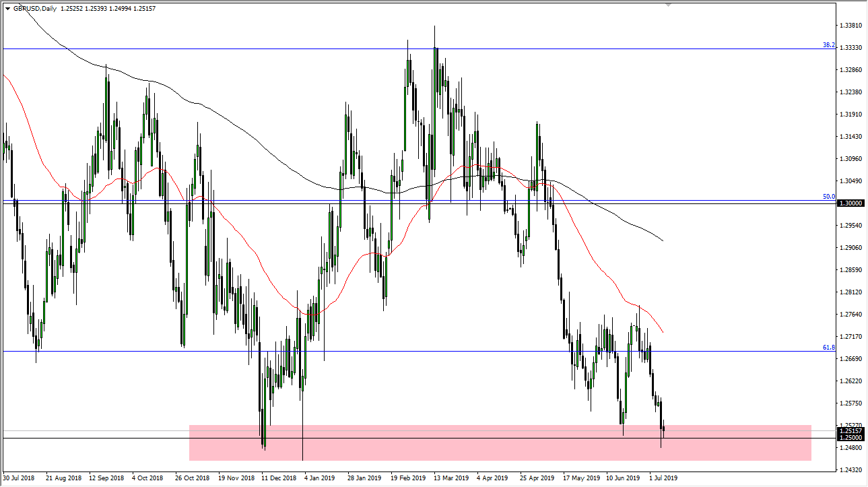The image size is (868, 487).
Task: Select the 38.2 Fibonacci level label
Action: point(829,45)
